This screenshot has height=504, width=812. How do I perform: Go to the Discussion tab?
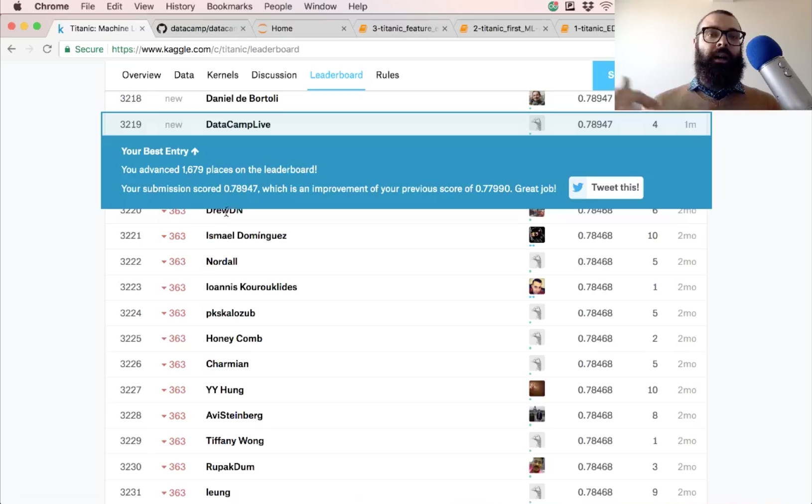pos(274,75)
